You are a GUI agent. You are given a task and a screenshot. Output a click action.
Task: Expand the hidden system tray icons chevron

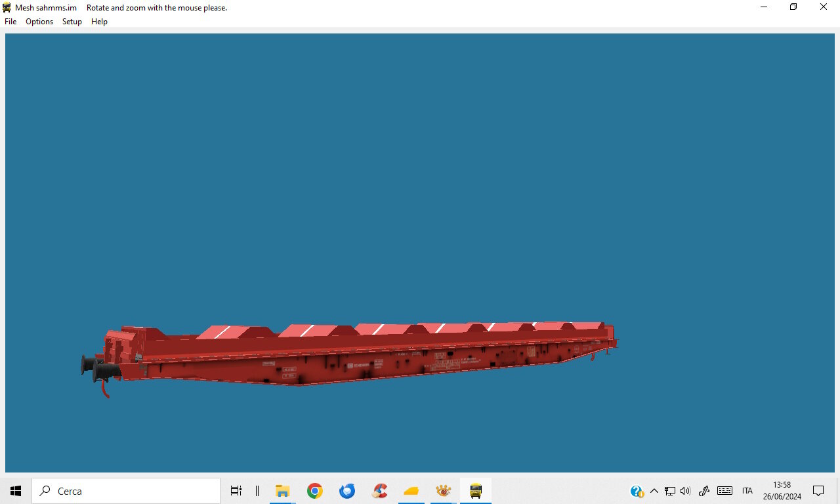[654, 491]
